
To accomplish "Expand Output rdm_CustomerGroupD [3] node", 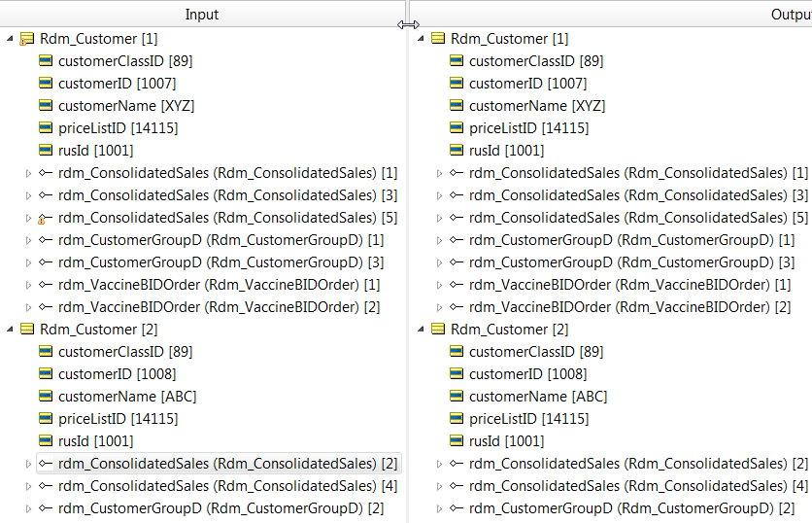I will 439,262.
